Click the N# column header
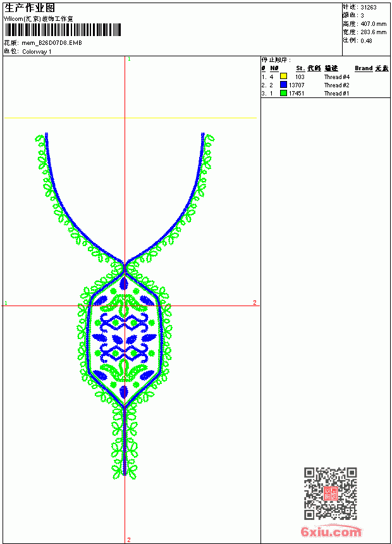This screenshot has height=544, width=392. (274, 68)
